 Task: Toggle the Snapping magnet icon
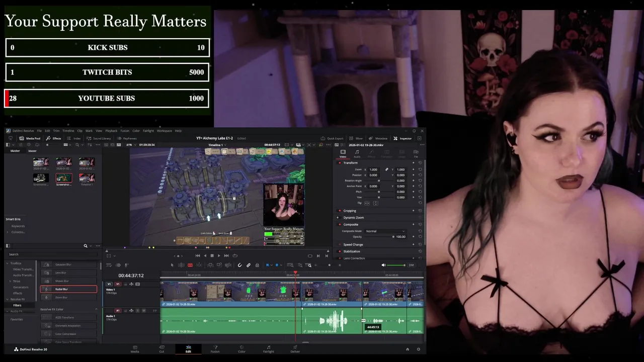[x=239, y=265]
